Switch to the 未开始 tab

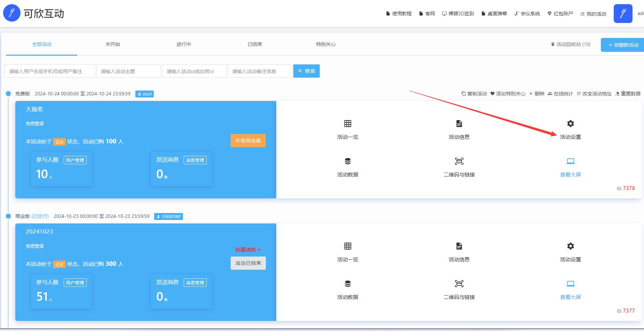point(113,44)
